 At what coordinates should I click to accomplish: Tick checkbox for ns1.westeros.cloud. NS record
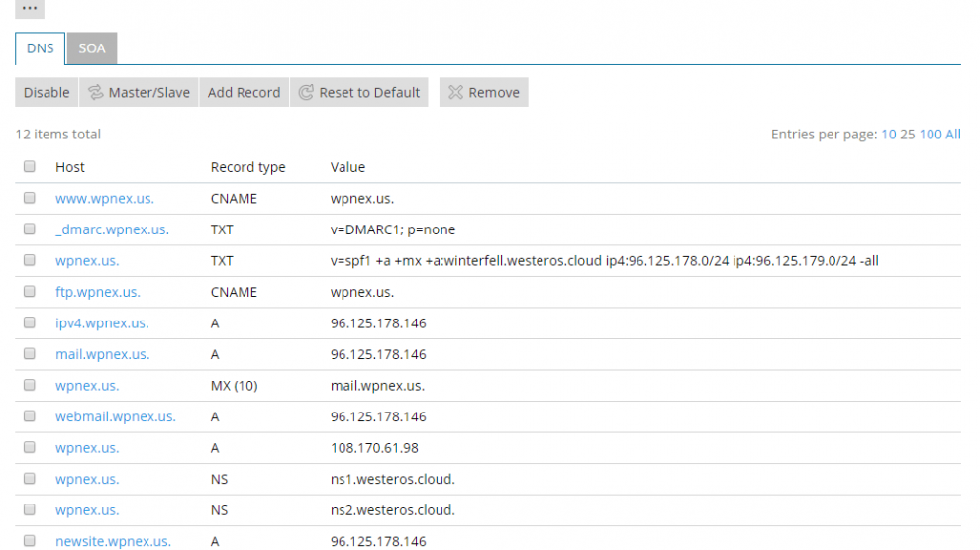pyautogui.click(x=30, y=478)
